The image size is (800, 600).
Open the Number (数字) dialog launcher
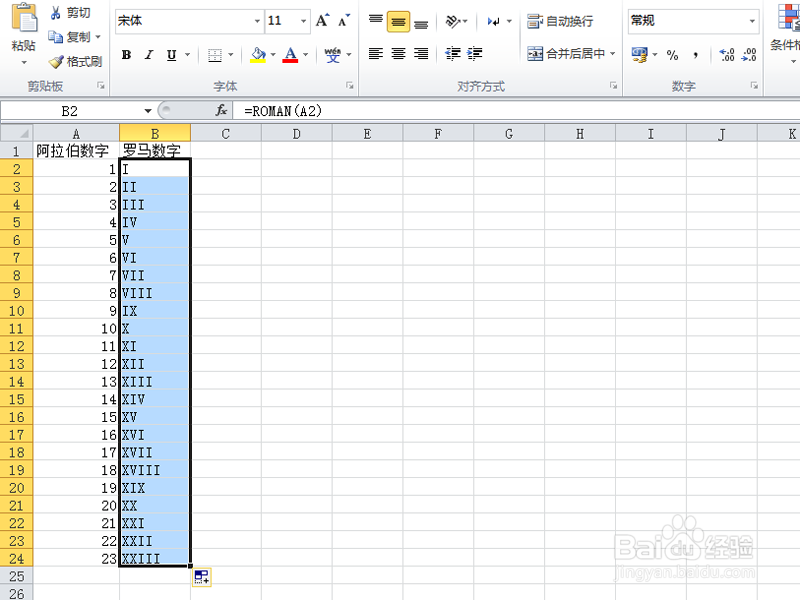[x=754, y=86]
